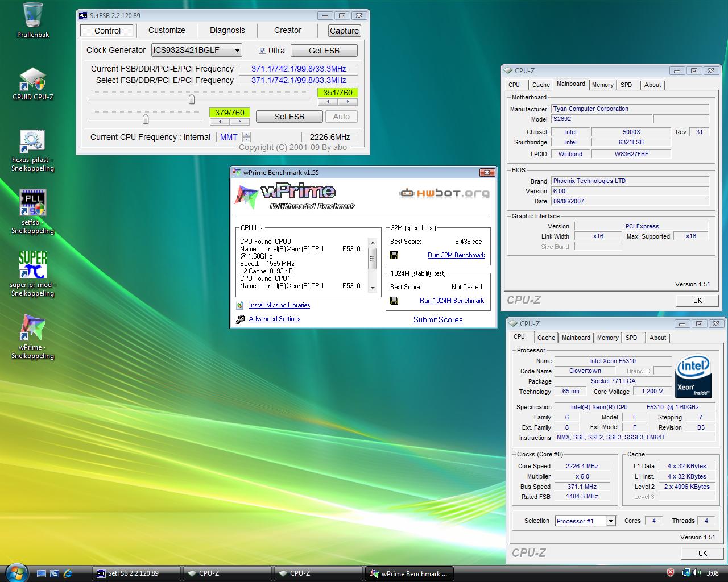This screenshot has height=582, width=728.
Task: Click the hwbot.org logo in wPrime
Action: tap(444, 193)
